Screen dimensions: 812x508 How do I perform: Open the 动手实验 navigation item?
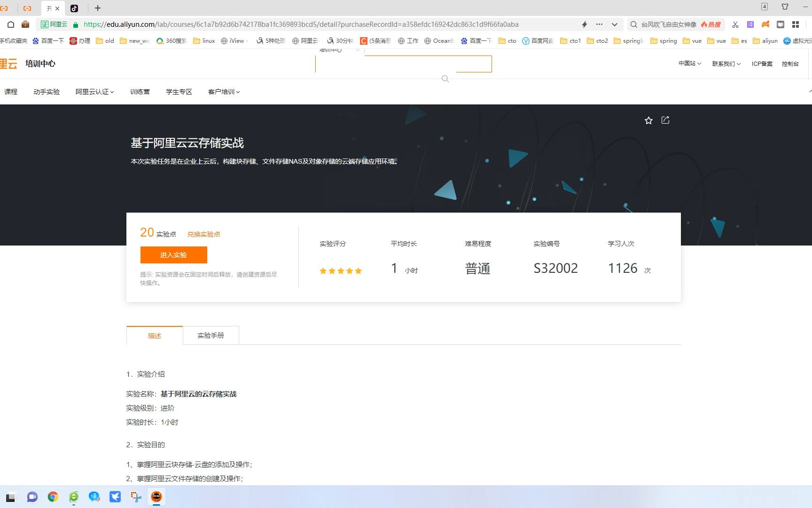pyautogui.click(x=47, y=92)
